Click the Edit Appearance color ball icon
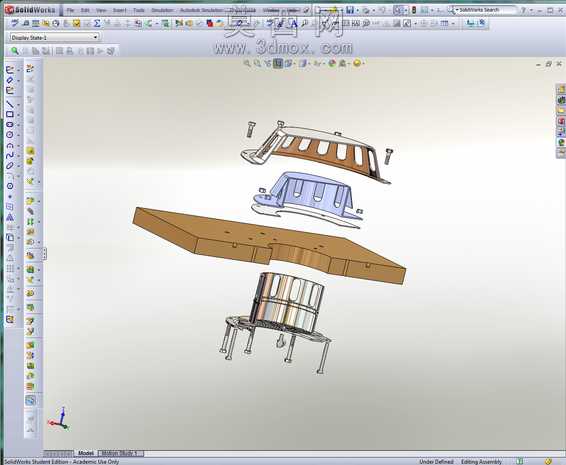This screenshot has height=465, width=566. 332,64
